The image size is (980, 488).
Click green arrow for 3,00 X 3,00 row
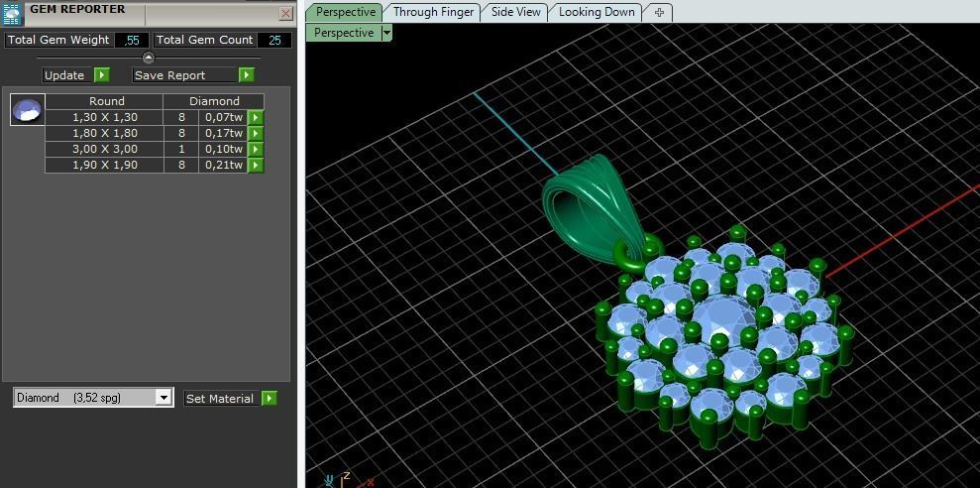click(x=256, y=149)
